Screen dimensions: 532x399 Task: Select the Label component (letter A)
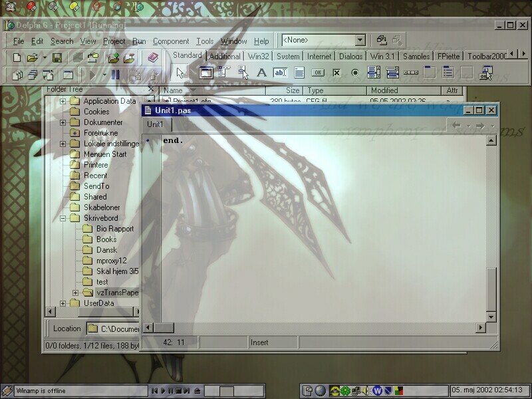[261, 72]
